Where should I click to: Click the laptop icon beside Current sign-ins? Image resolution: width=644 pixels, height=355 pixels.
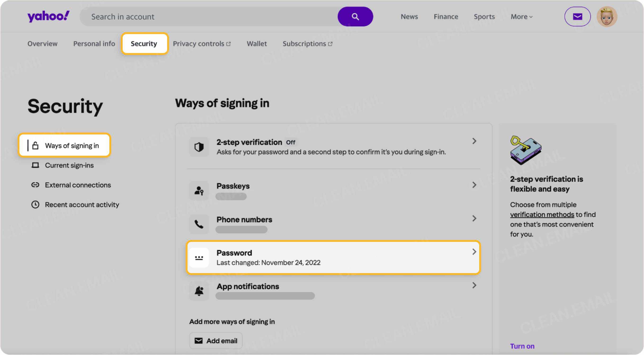35,165
